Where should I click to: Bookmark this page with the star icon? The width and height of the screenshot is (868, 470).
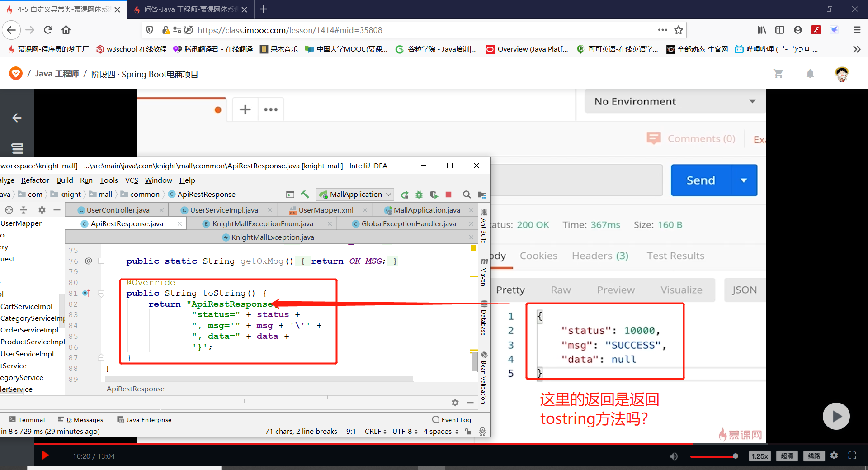(678, 30)
